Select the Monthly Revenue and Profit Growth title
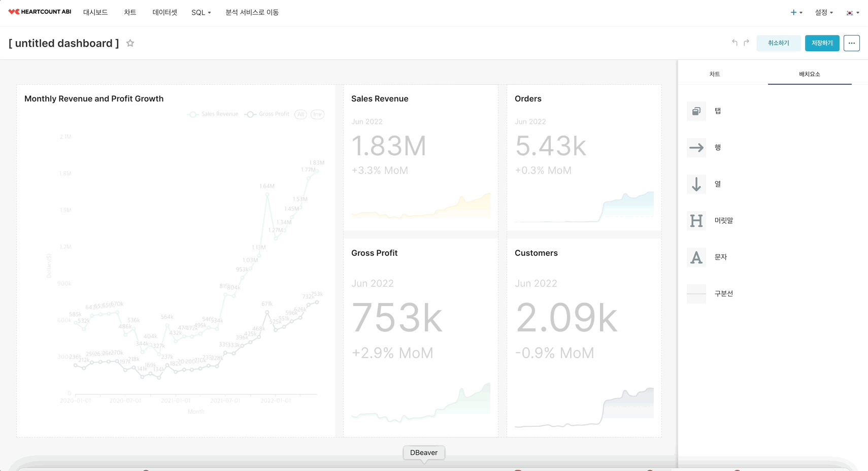This screenshot has width=868, height=471. click(x=94, y=98)
